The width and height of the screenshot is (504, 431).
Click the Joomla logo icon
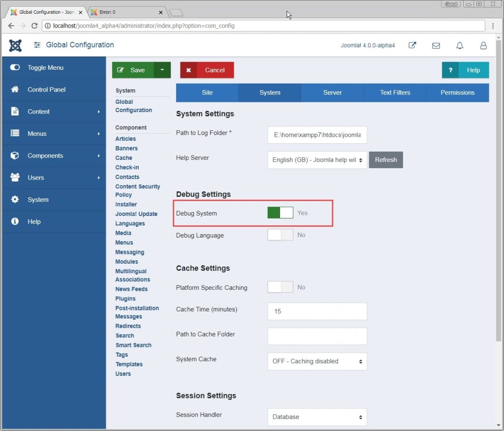(15, 45)
